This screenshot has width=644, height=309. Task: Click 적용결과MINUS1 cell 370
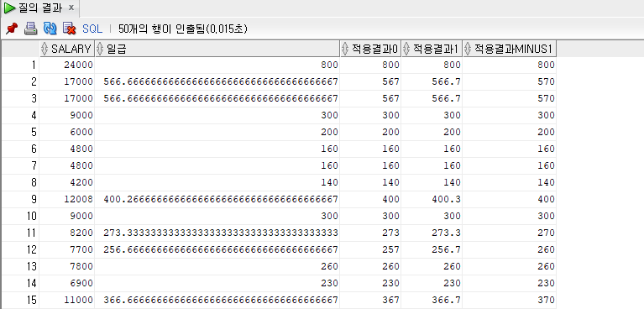pos(510,300)
